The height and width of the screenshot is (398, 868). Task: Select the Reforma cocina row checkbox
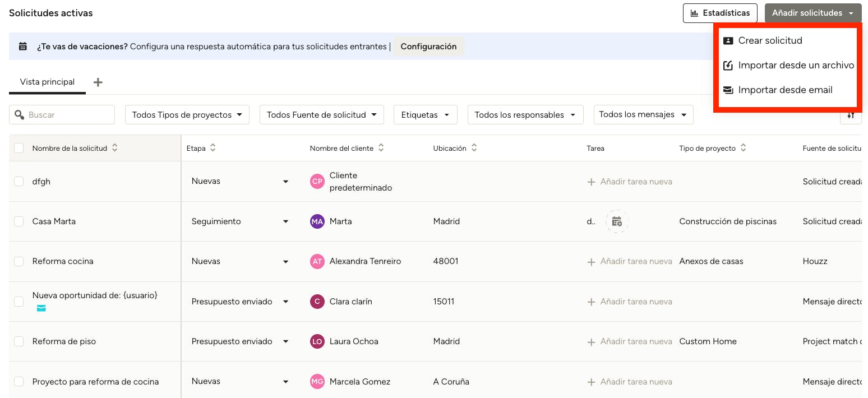pos(19,261)
